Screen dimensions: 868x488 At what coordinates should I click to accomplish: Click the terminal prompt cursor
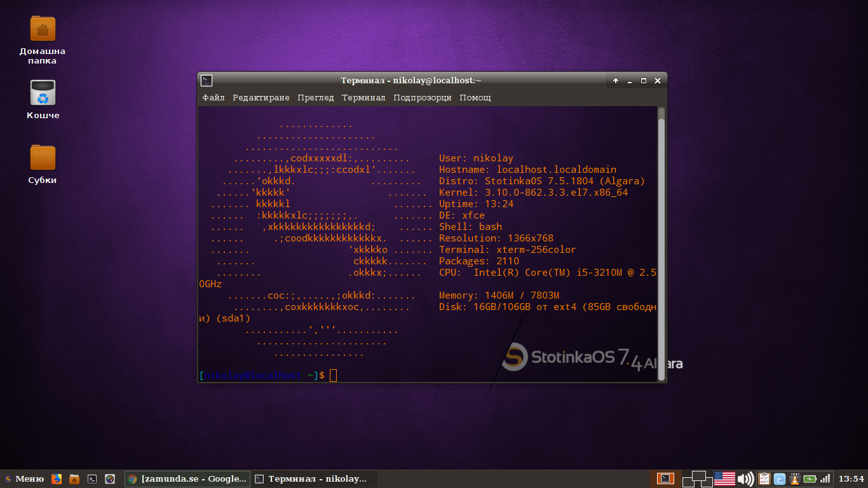pyautogui.click(x=334, y=376)
